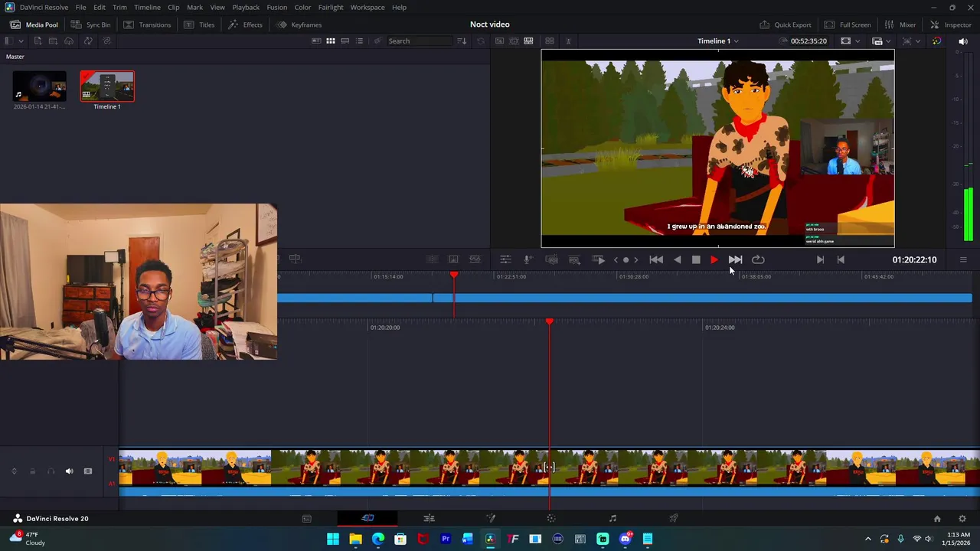Switch viewer to source clip mode
The image size is (980, 551).
pyautogui.click(x=499, y=41)
